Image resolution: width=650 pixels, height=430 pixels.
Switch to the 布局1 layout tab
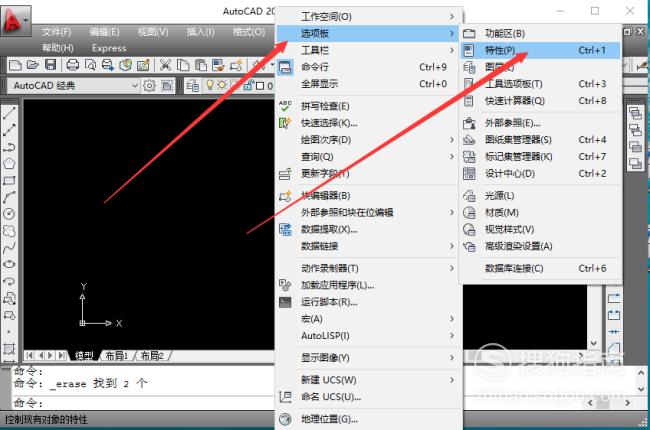point(116,356)
